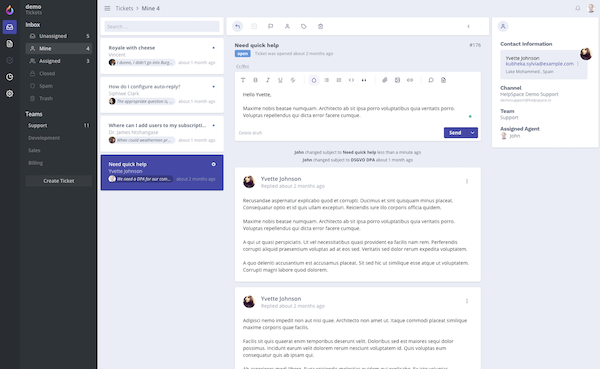Toggle italic formatting in editor

[268, 80]
